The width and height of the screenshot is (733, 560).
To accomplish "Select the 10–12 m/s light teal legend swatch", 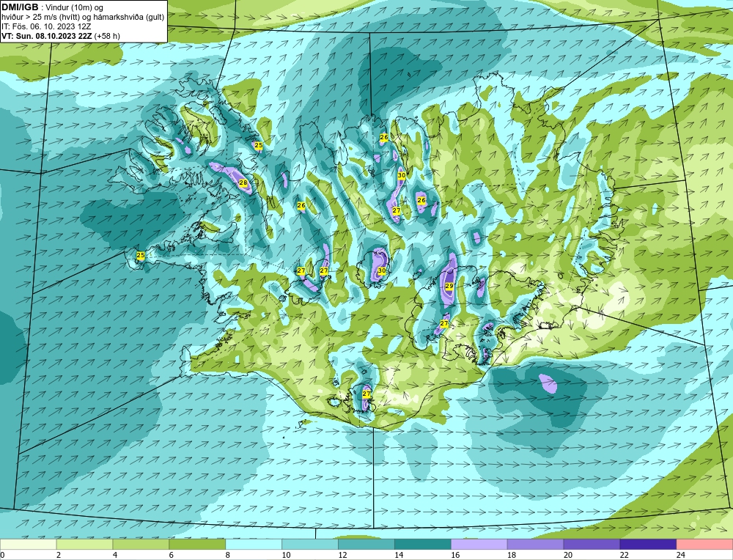I will (310, 545).
